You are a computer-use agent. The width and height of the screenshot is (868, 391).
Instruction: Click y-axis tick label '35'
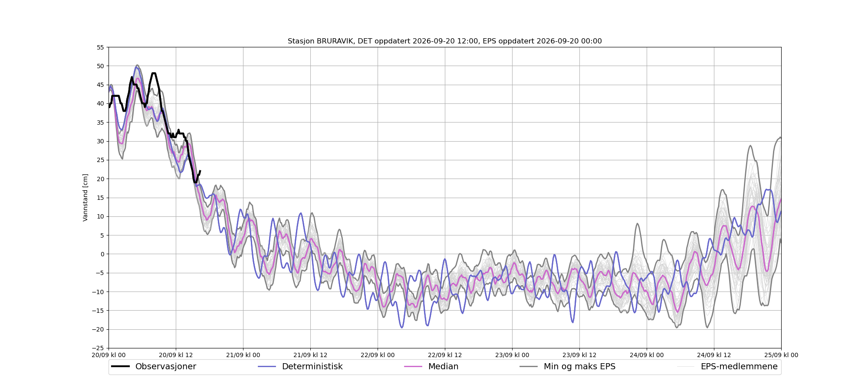100,123
